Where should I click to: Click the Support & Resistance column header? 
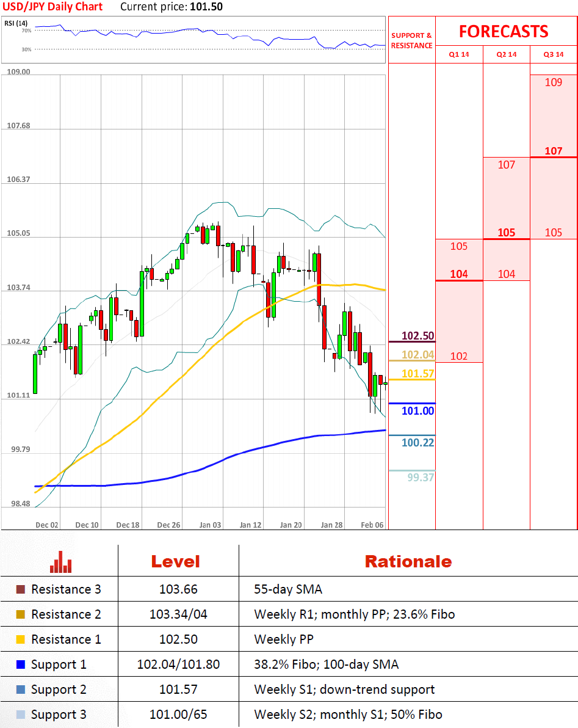click(x=411, y=40)
